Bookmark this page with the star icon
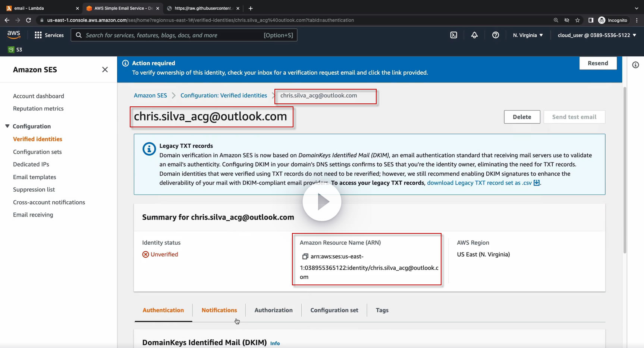Viewport: 644px width, 348px height. [578, 20]
